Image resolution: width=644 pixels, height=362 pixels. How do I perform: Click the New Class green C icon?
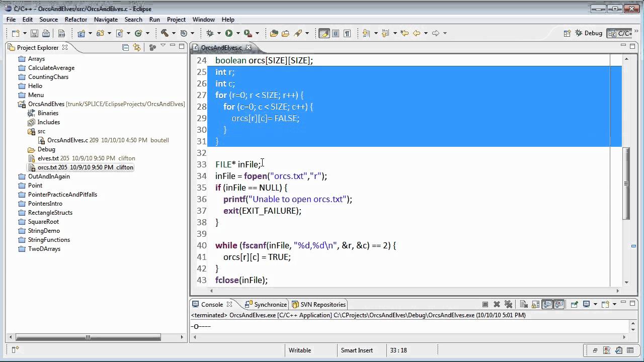138,33
